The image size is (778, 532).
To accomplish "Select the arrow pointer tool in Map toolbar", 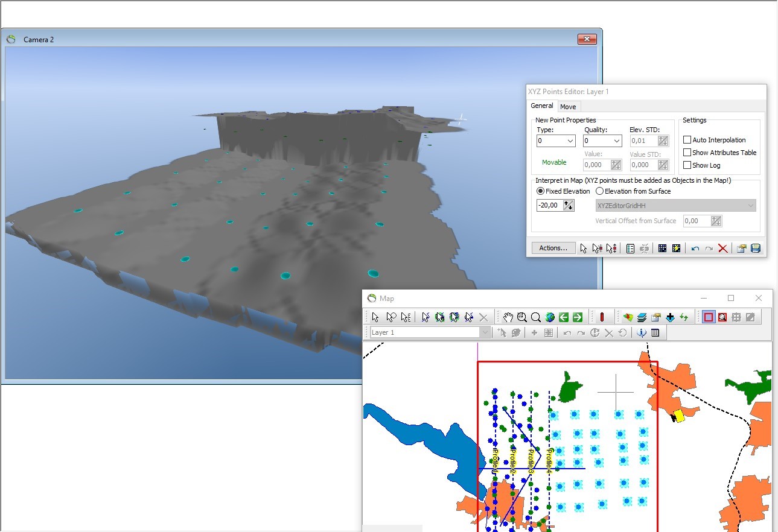I will point(375,317).
